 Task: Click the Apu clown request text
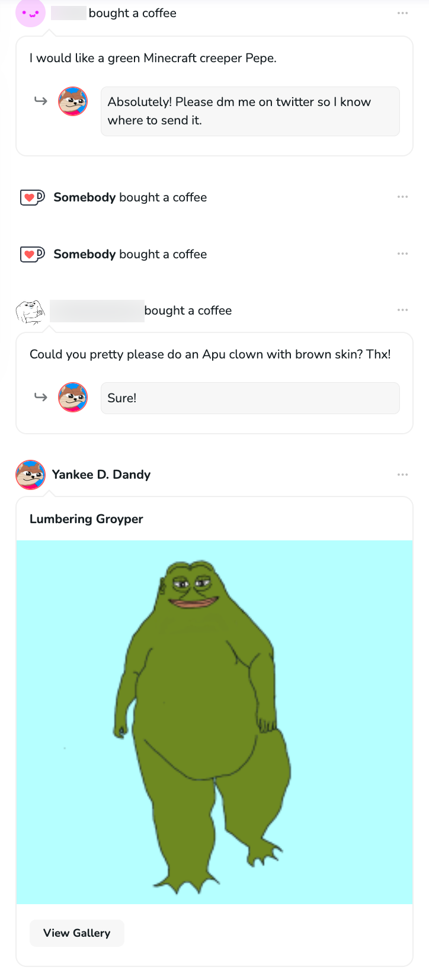click(209, 354)
